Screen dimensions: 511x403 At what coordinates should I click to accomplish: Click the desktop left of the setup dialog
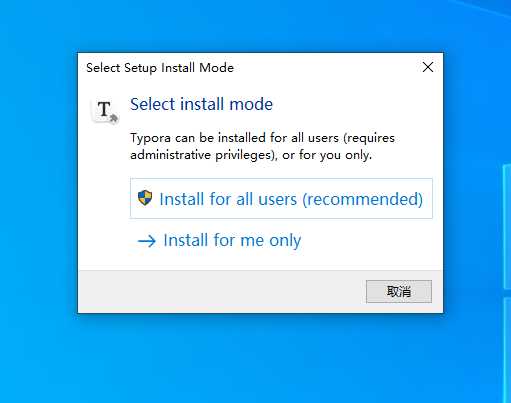point(38,183)
